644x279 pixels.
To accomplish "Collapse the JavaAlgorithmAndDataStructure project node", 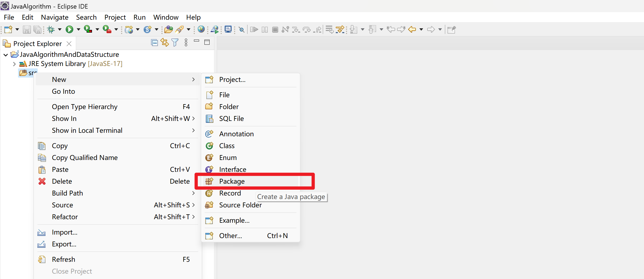I will click(6, 55).
